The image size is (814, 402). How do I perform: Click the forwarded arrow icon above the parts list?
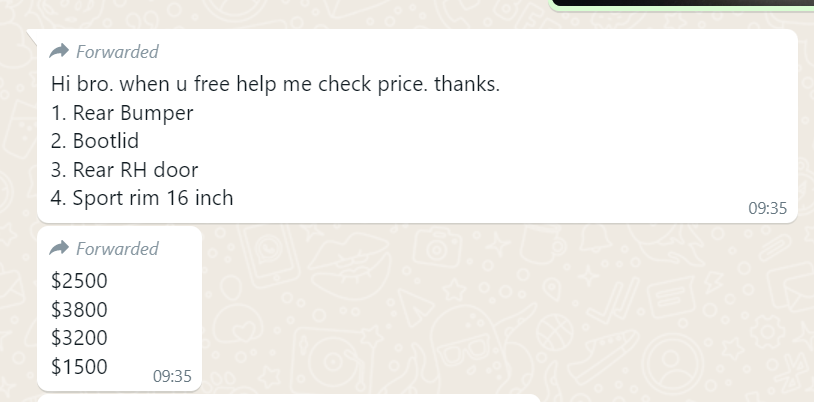(x=58, y=51)
